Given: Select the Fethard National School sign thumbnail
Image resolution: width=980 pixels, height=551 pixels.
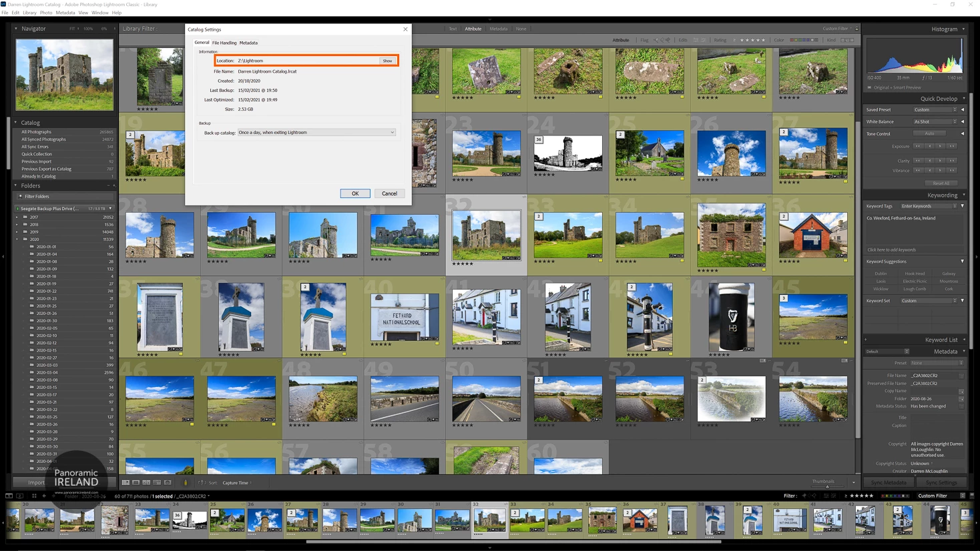Looking at the screenshot, I should (x=405, y=317).
